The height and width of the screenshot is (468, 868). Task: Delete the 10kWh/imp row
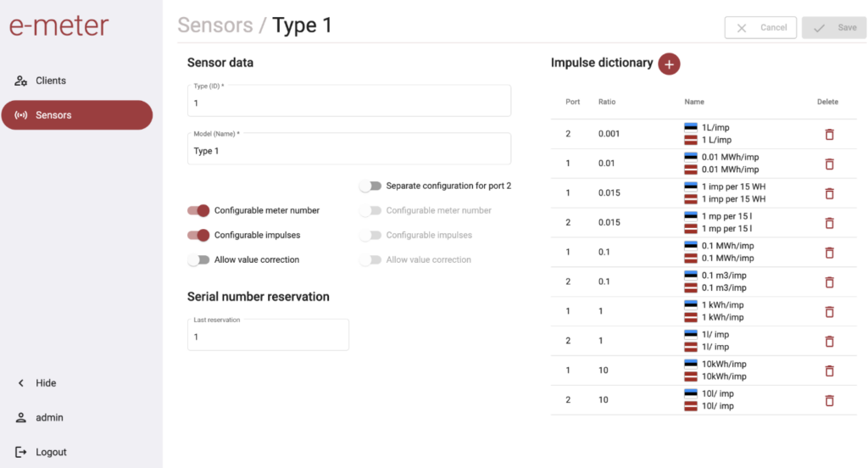pyautogui.click(x=829, y=370)
